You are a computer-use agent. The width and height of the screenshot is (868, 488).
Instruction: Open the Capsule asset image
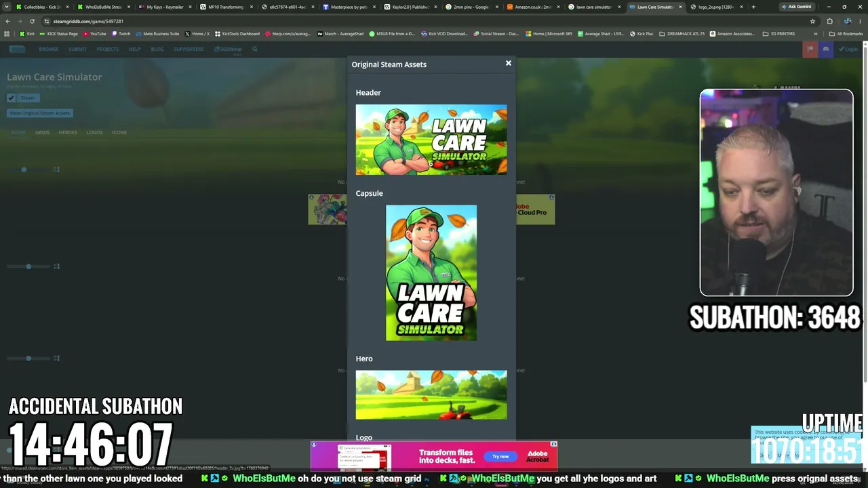[431, 272]
